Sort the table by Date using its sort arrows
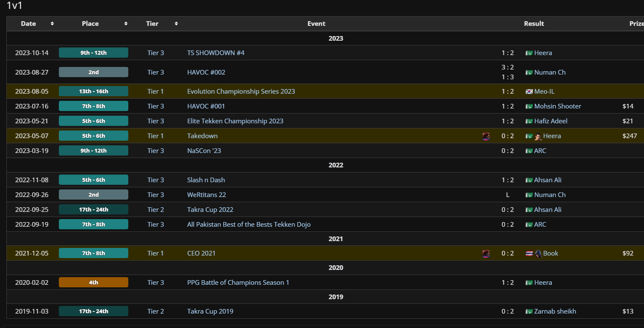Image resolution: width=644 pixels, height=328 pixels. pyautogui.click(x=52, y=24)
